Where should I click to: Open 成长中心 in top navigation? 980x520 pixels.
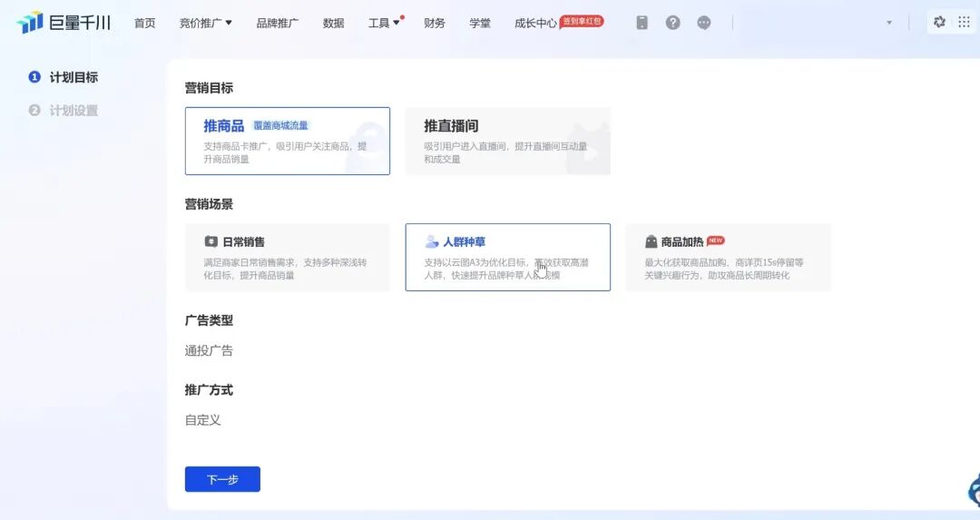[x=535, y=23]
